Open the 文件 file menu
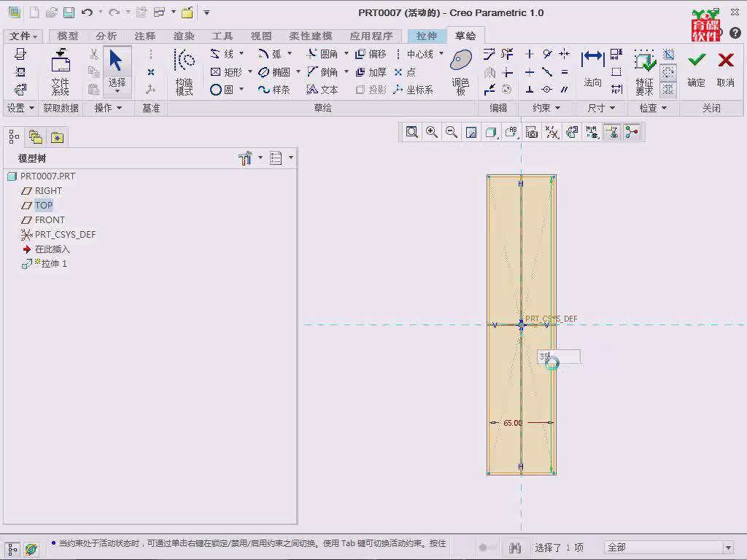Viewport: 747px width, 560px height. click(x=23, y=36)
